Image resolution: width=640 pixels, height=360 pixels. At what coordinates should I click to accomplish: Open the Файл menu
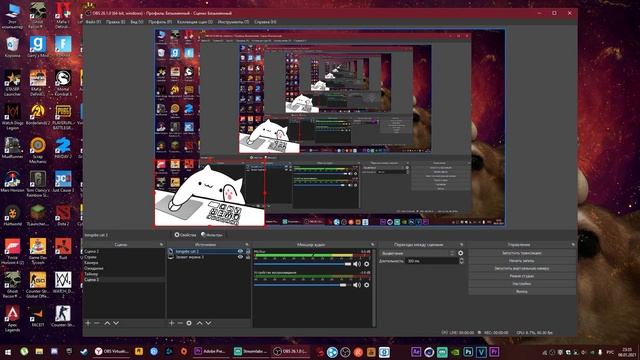pyautogui.click(x=93, y=22)
